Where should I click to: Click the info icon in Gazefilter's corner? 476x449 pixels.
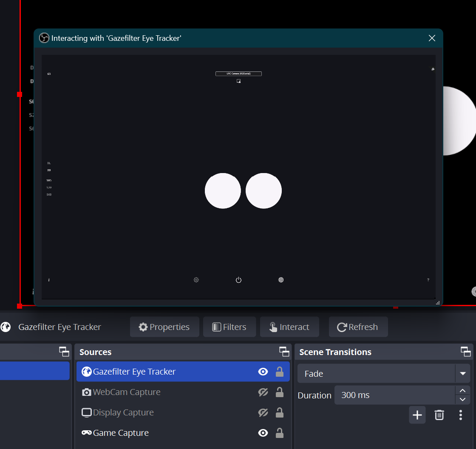(x=49, y=280)
